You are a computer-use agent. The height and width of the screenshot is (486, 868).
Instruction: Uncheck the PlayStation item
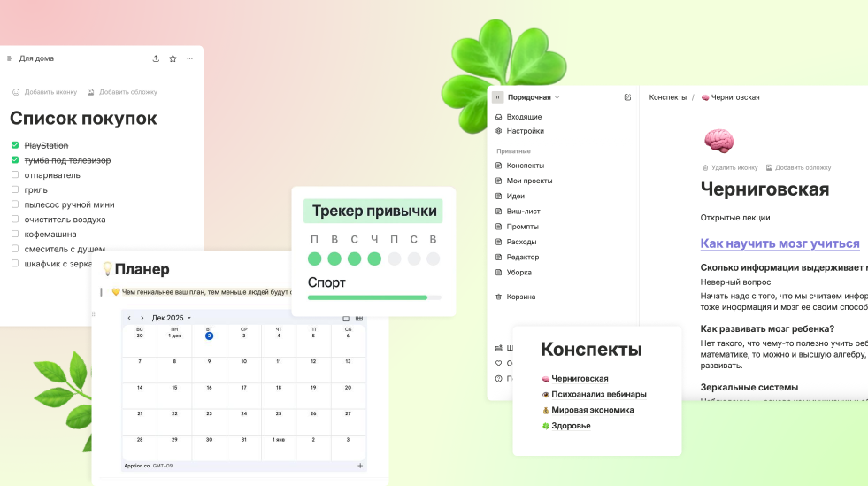coord(15,145)
